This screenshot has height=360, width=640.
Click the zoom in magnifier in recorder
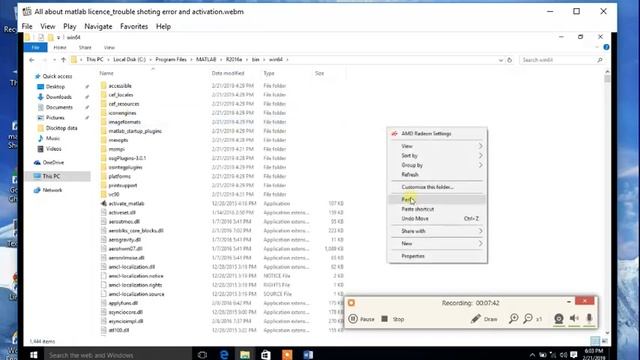513,318
